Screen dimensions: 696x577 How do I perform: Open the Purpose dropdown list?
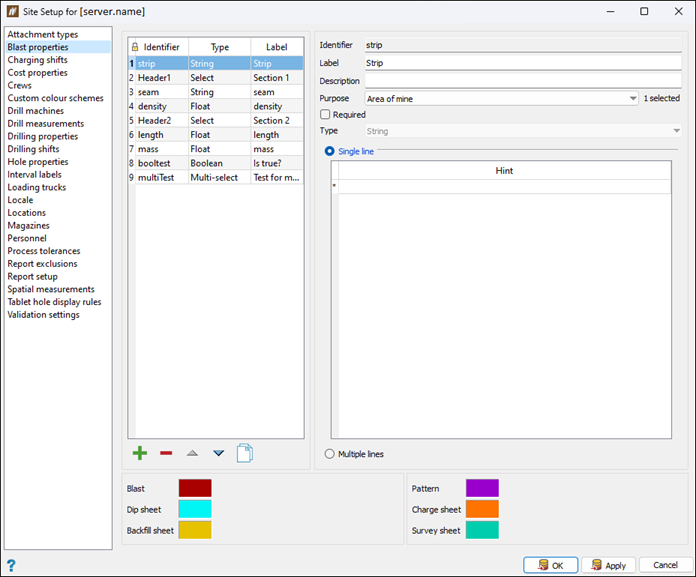[633, 99]
